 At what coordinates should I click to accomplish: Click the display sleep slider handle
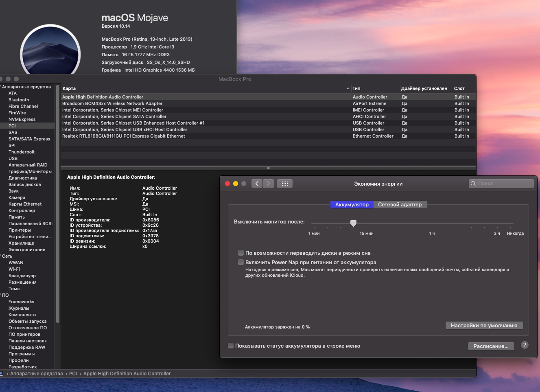click(x=353, y=223)
